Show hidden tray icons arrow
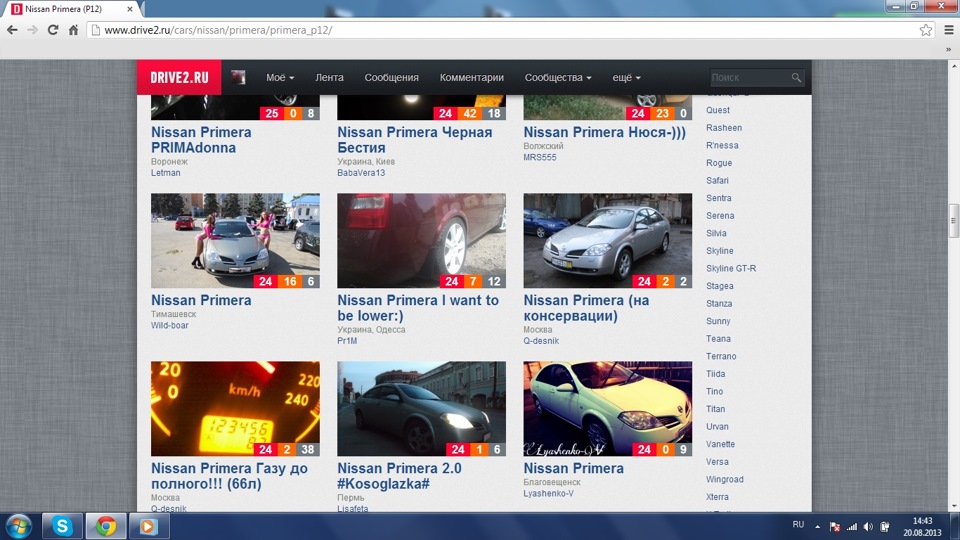The height and width of the screenshot is (540, 960). (x=817, y=527)
